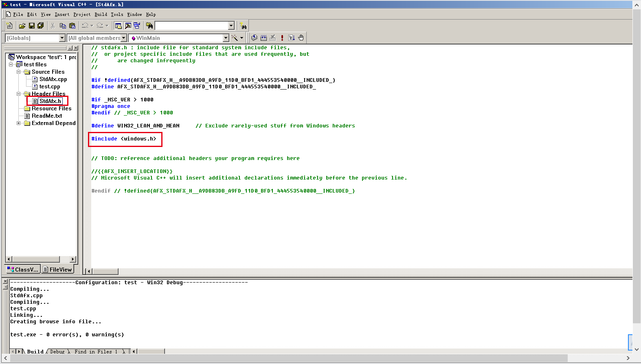
Task: Close the output panel with X button
Action: (x=5, y=281)
